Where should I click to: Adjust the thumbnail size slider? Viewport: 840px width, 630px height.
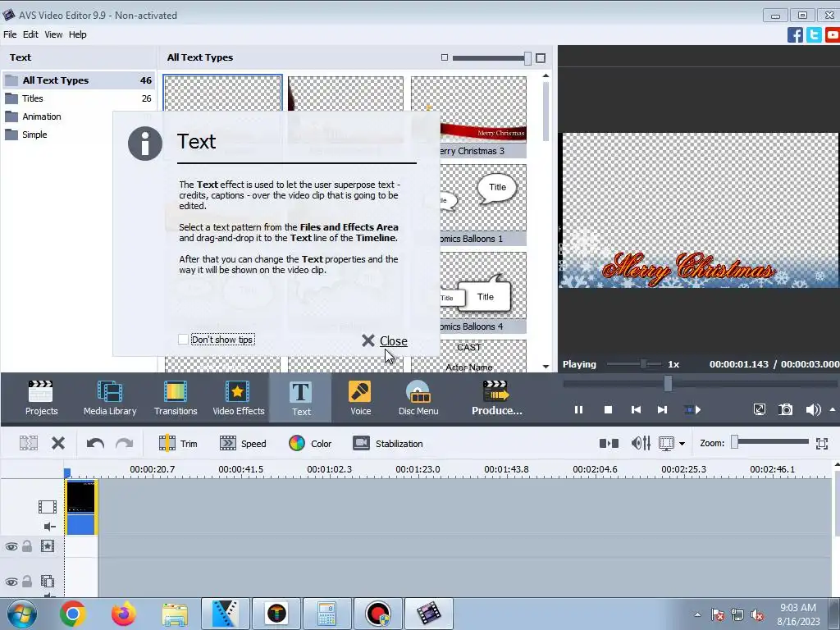point(527,58)
